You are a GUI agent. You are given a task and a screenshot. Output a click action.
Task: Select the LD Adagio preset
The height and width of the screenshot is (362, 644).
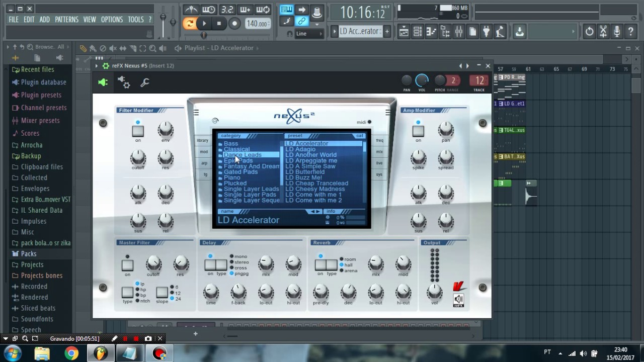coord(300,149)
